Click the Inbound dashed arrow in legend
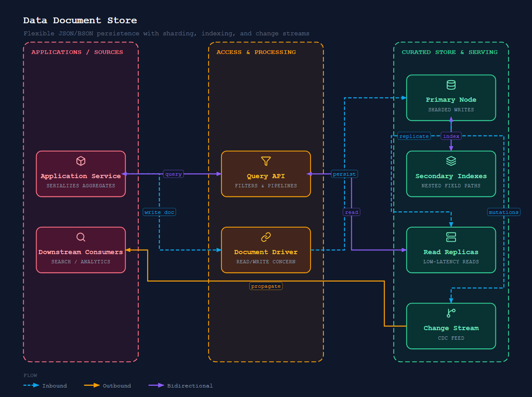The image size is (532, 397). (31, 385)
